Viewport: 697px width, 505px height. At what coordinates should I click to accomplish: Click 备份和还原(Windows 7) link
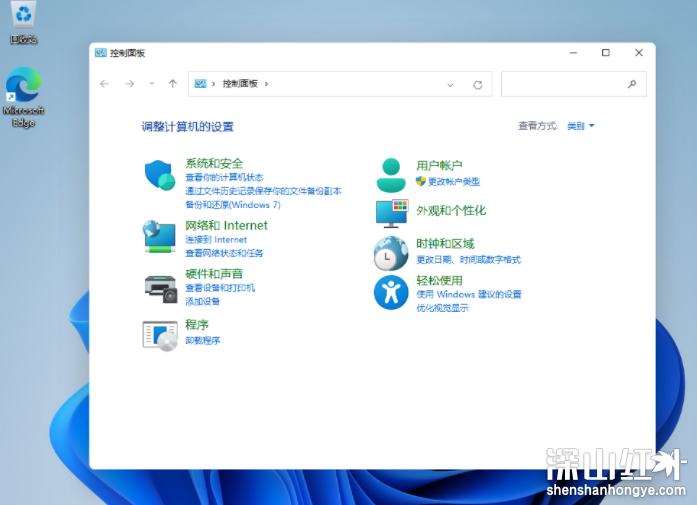(x=233, y=205)
